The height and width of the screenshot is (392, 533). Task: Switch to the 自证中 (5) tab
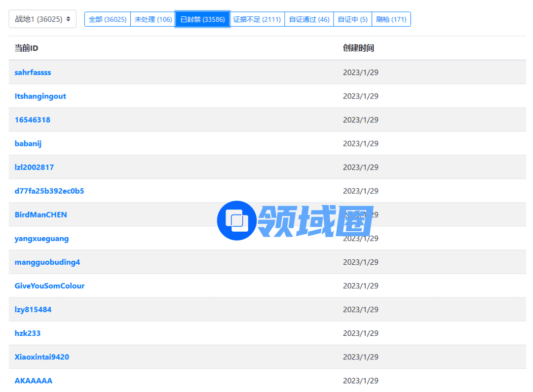[352, 20]
